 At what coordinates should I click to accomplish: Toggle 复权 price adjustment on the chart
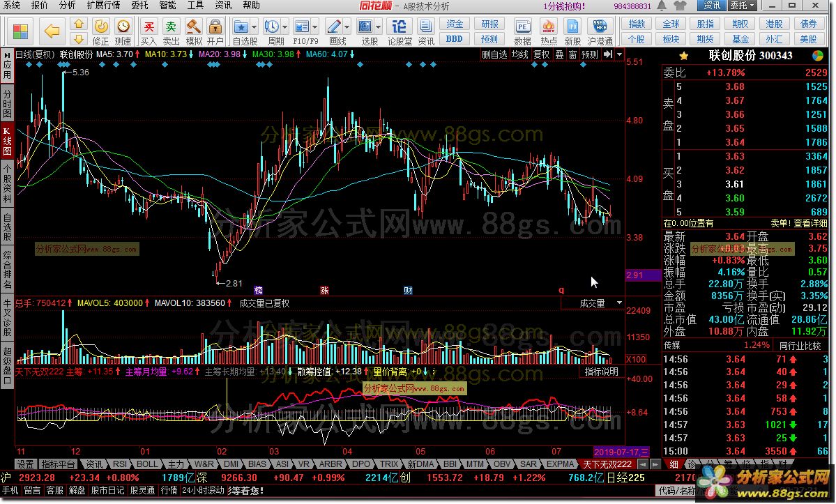coord(542,54)
